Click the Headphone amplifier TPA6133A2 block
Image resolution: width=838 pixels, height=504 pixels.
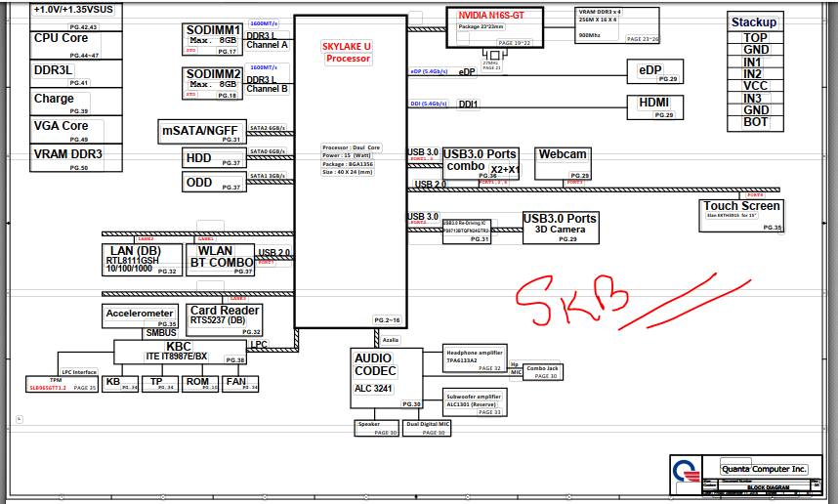coord(475,359)
